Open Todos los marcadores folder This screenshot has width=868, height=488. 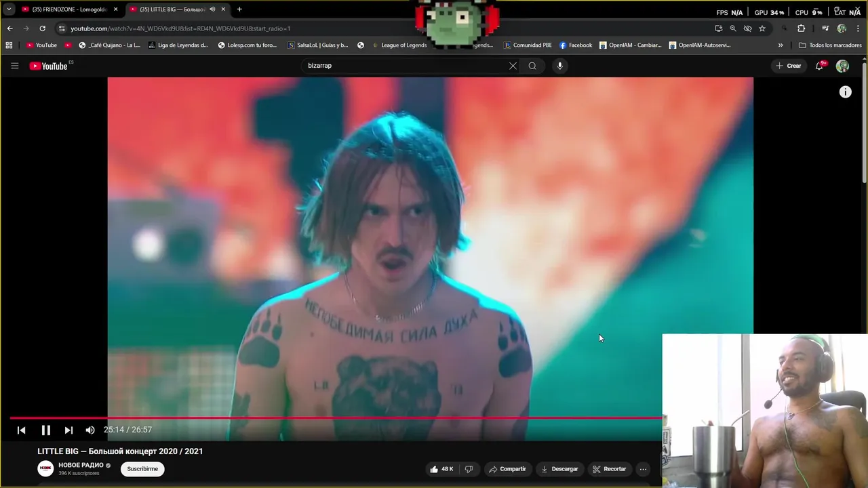[x=830, y=45]
